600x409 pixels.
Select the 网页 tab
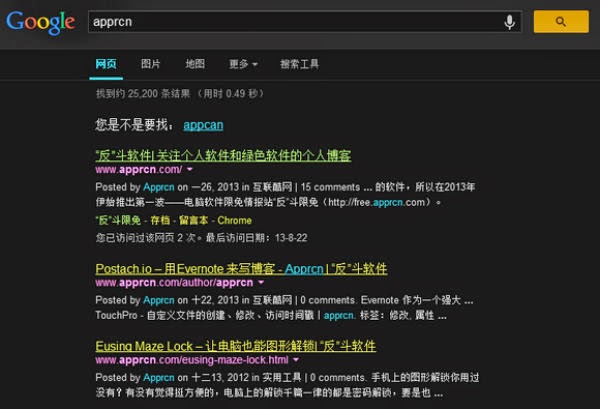click(x=106, y=64)
